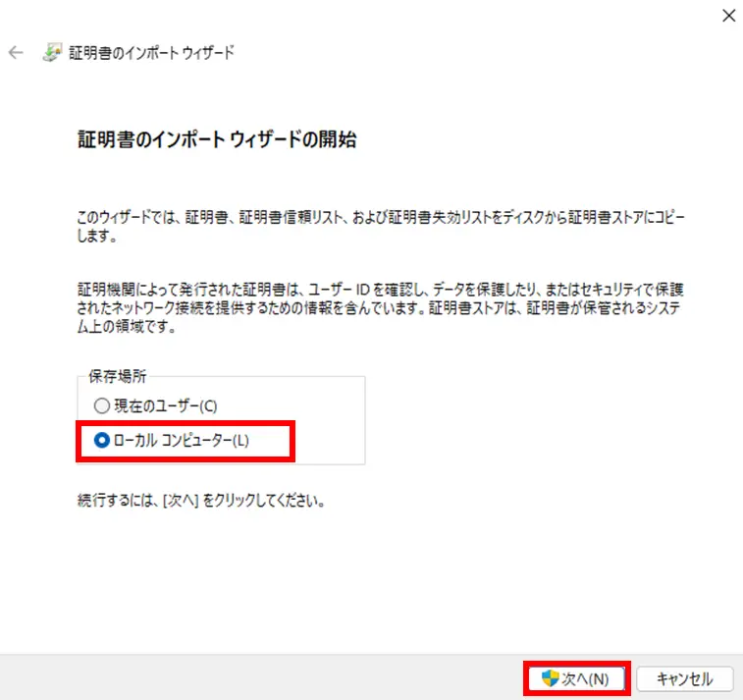Click the UAC shield icon on Next button
This screenshot has width=743, height=700.
coord(551,678)
